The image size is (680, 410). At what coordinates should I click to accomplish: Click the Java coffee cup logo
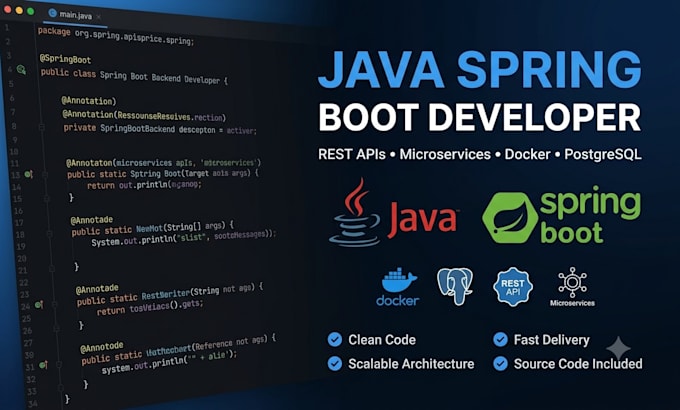[354, 213]
